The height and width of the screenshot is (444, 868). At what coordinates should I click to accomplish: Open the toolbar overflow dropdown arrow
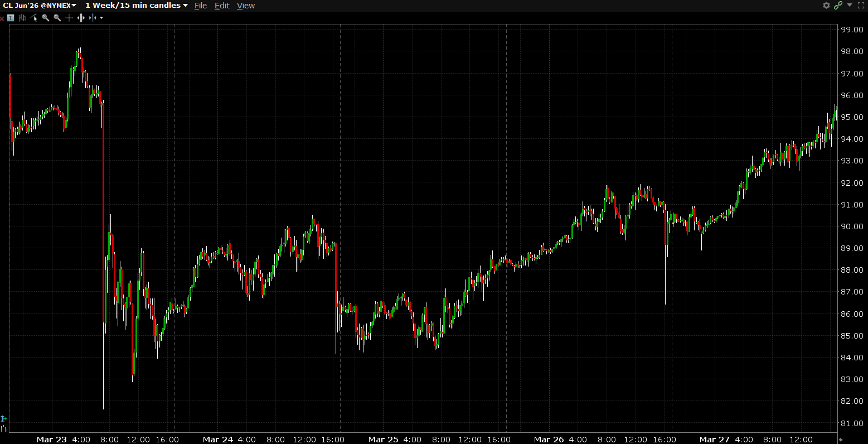101,18
